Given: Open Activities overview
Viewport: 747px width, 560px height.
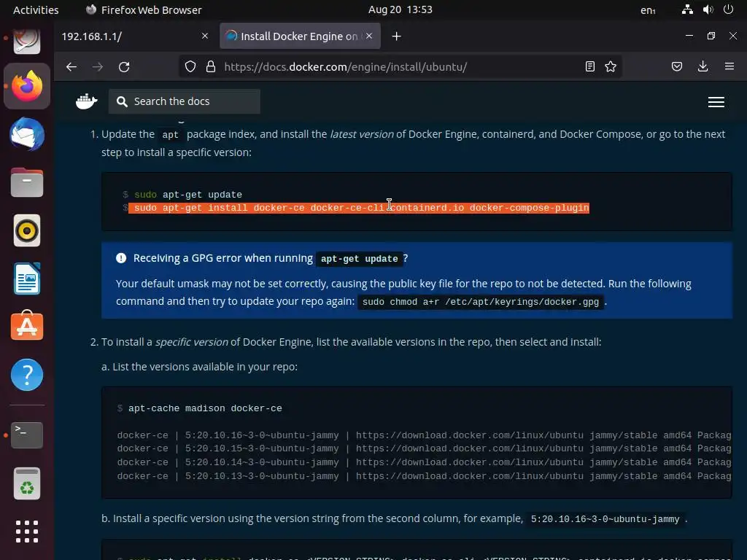Looking at the screenshot, I should [36, 9].
